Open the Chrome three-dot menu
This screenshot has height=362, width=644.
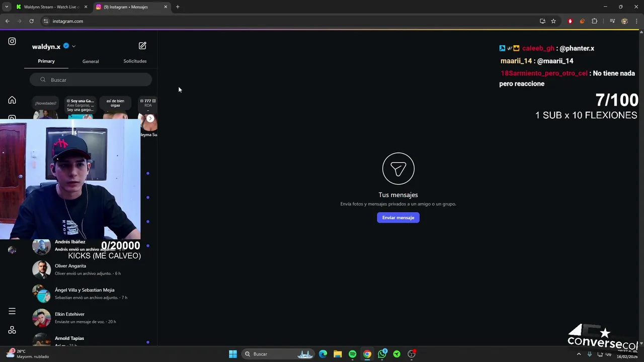point(636,21)
